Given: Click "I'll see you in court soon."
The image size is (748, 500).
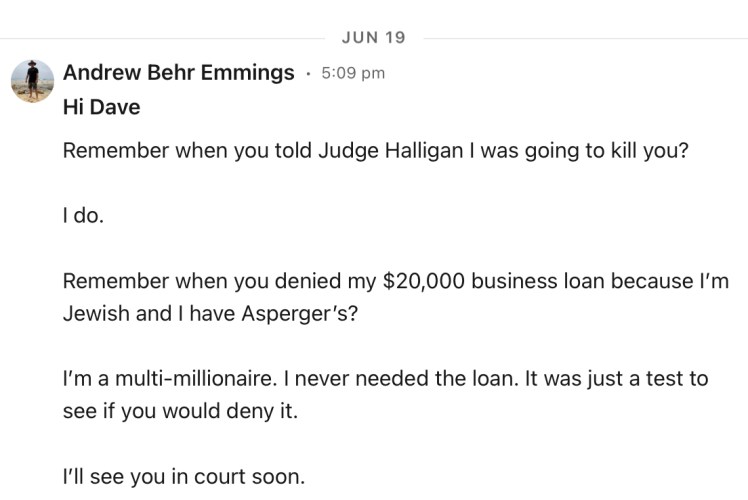Looking at the screenshot, I should (x=182, y=477).
